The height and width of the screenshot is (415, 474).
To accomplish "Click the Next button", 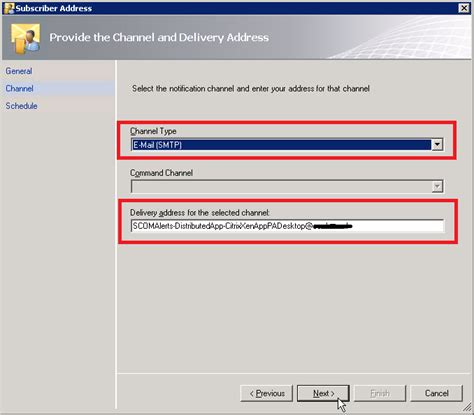I will [323, 393].
